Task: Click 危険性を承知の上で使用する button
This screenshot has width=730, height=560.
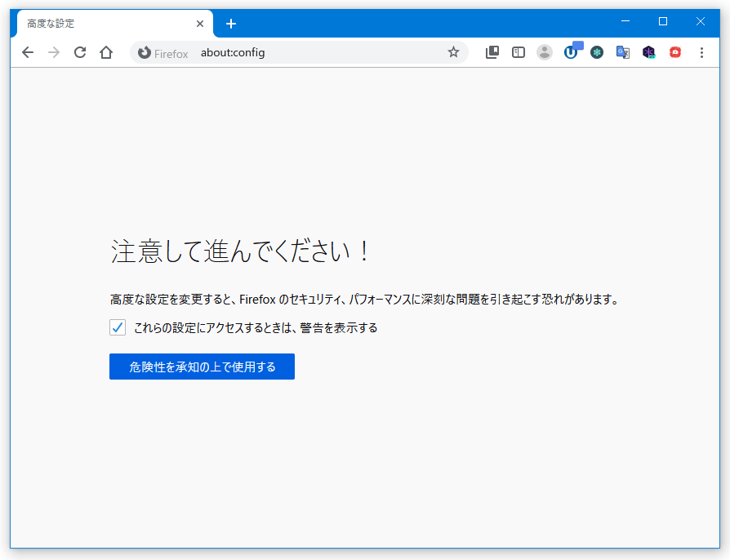Action: click(202, 367)
